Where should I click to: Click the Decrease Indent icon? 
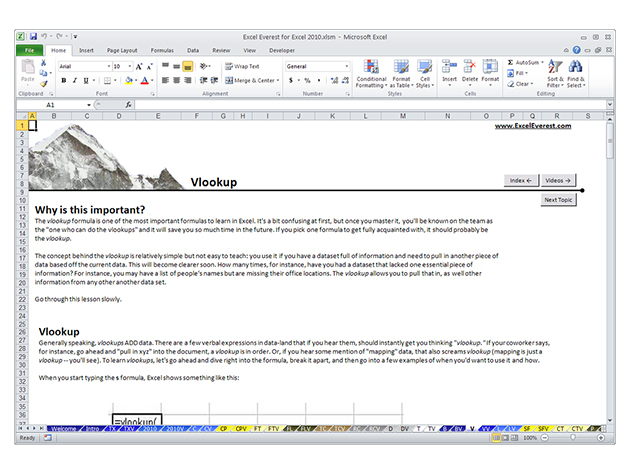[204, 80]
